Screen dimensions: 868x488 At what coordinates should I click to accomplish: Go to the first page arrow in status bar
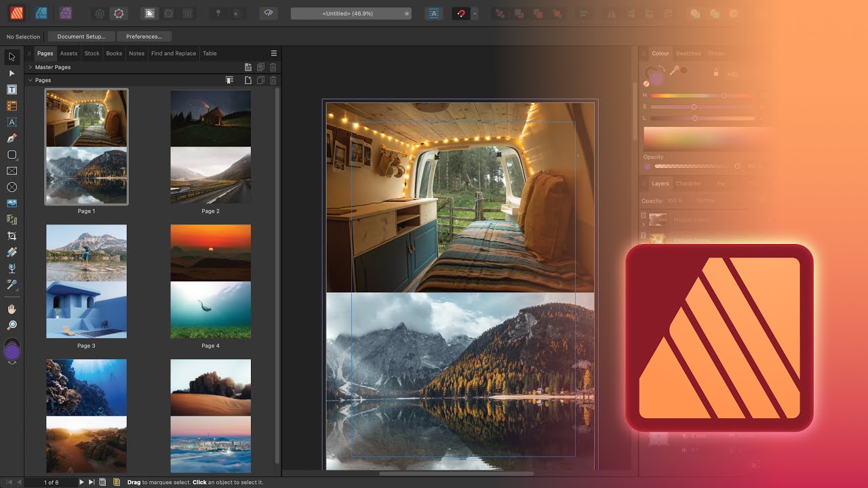click(8, 482)
